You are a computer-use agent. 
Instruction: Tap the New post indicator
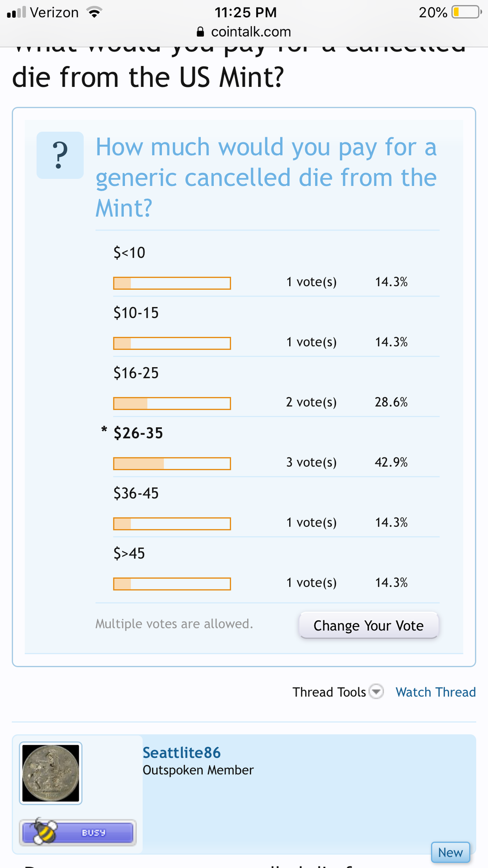pyautogui.click(x=450, y=852)
